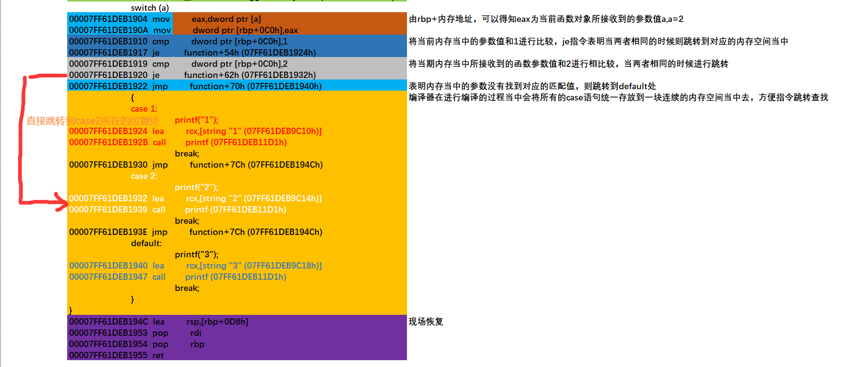Click the red 'case 1:' label
This screenshot has height=367, width=868.
(144, 109)
